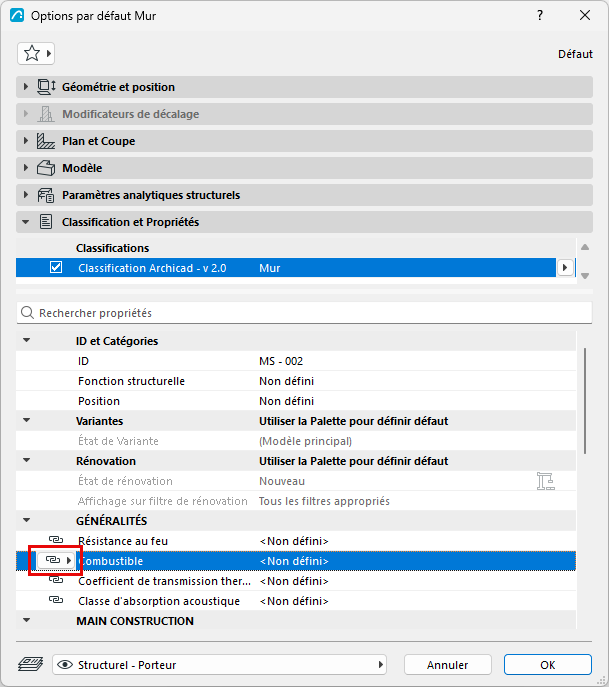The image size is (609, 687).
Task: Expand the Plan et Coupe section
Action: [25, 141]
